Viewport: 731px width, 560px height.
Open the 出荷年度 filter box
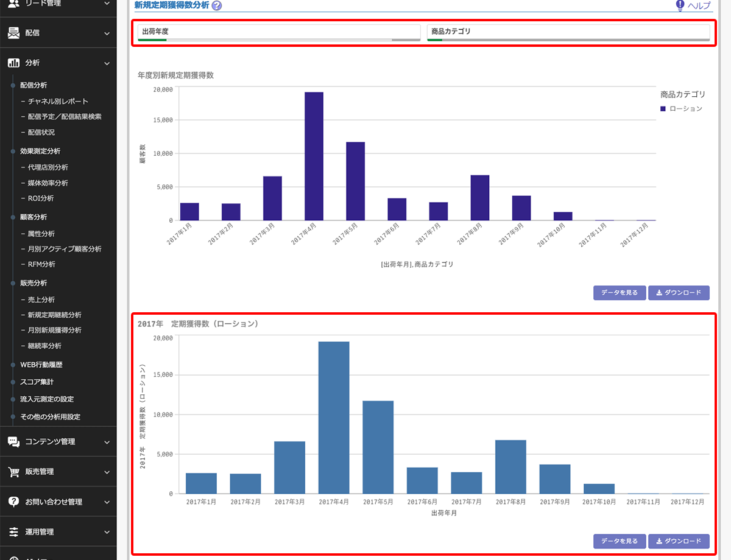[279, 32]
